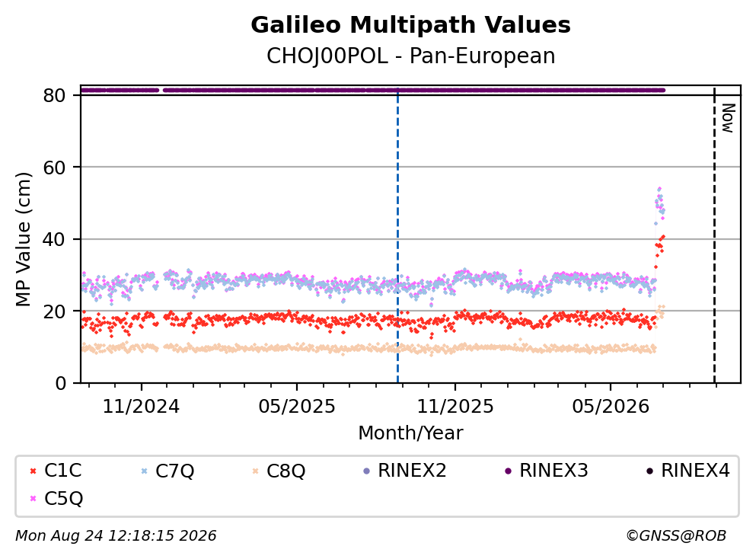Click the MP Value (cm) axis label
The image size is (756, 559).
click(23, 239)
